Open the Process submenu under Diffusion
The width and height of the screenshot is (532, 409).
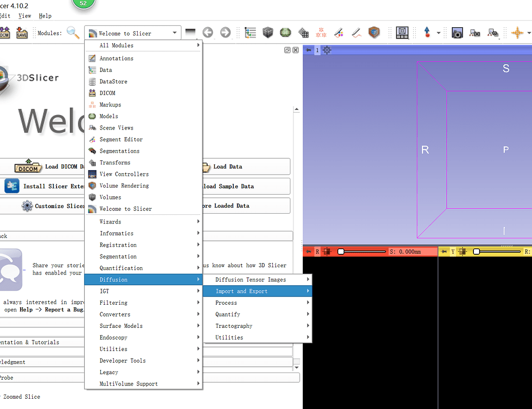(257, 303)
